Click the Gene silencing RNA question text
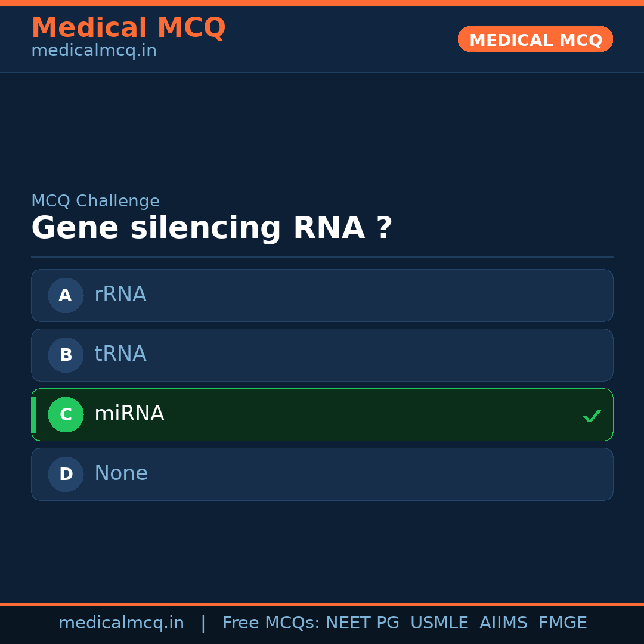Screen dimensions: 644x644 point(212,228)
